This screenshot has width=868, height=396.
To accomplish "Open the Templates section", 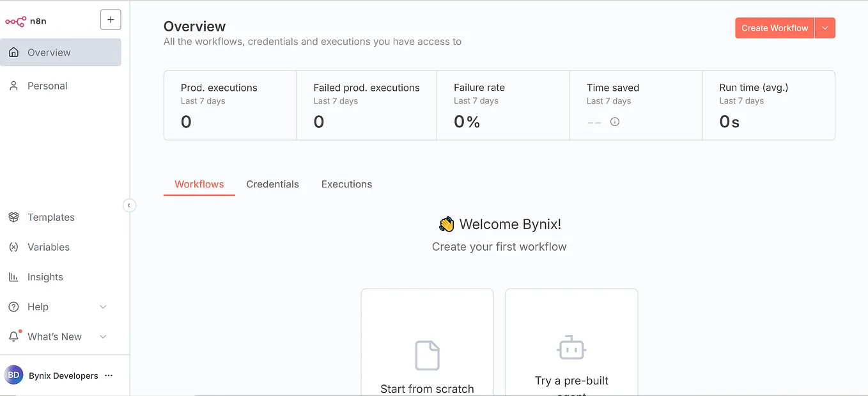I will pos(50,217).
